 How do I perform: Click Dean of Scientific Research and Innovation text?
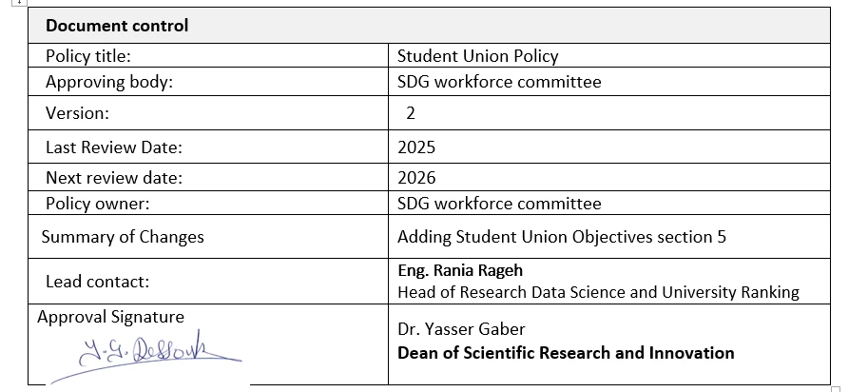(x=566, y=353)
